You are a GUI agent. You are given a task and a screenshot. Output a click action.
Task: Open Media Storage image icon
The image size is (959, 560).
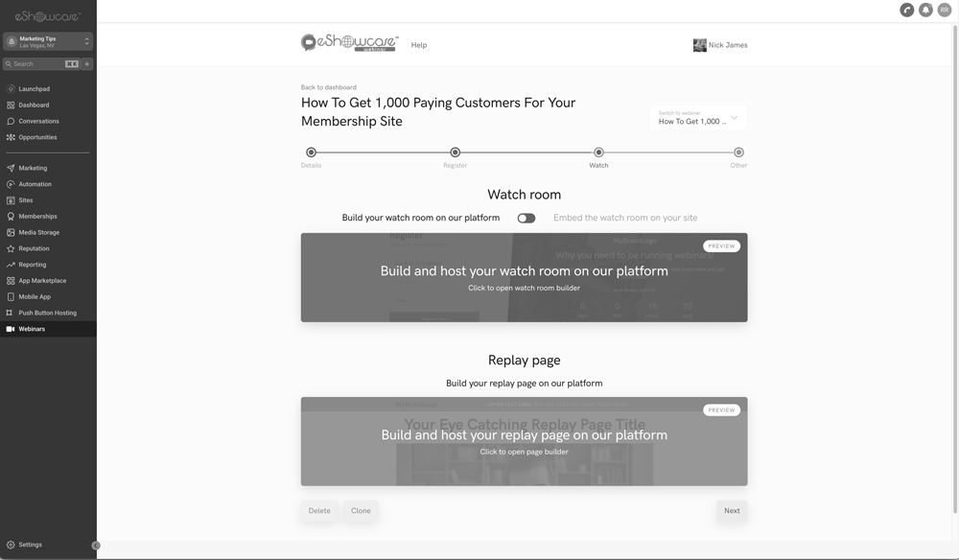(x=11, y=232)
